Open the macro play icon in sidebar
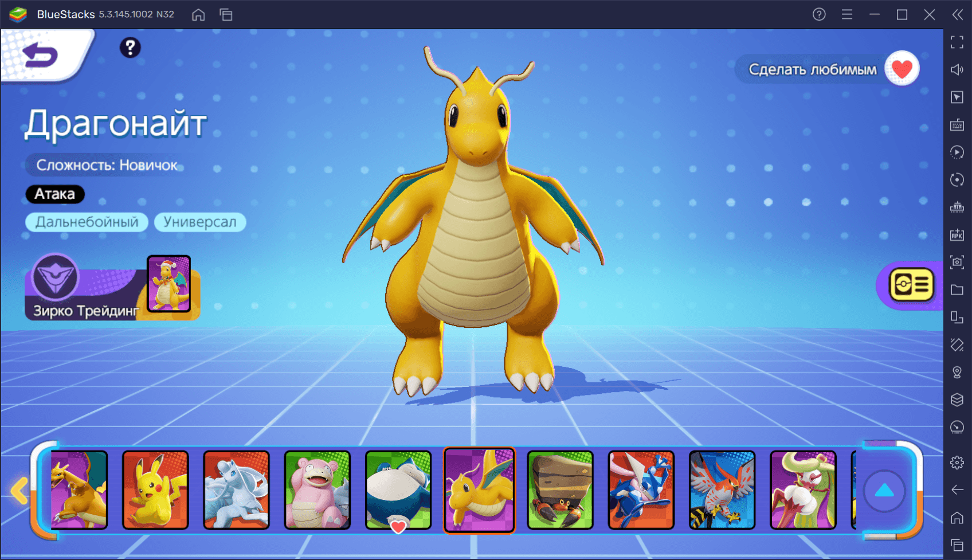The width and height of the screenshot is (972, 560). [957, 152]
